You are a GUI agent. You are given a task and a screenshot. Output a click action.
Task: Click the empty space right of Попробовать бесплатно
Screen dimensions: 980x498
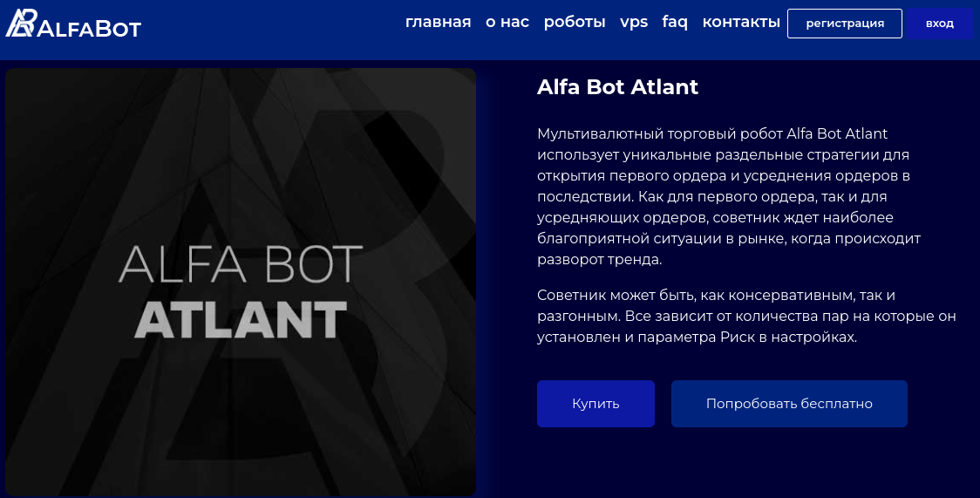pos(942,404)
